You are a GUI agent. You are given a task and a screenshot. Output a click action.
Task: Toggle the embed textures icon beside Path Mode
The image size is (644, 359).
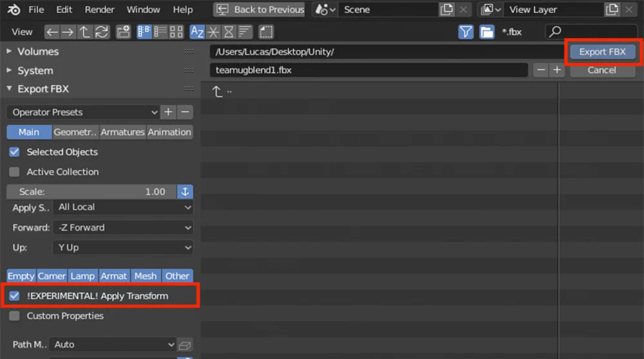tap(185, 345)
